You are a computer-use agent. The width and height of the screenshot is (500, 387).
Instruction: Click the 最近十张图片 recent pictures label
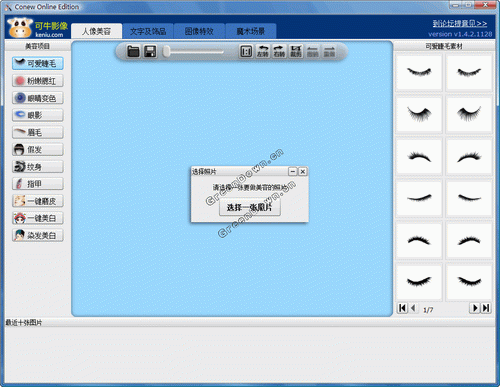pos(24,323)
